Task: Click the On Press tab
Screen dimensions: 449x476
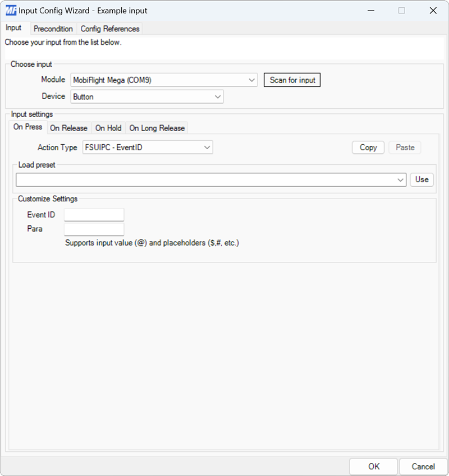Action: click(27, 127)
